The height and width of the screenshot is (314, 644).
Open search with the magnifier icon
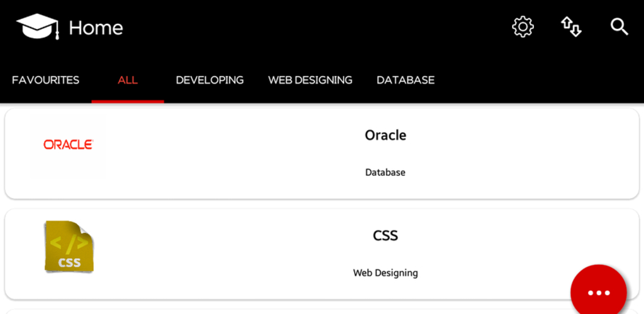point(619,28)
